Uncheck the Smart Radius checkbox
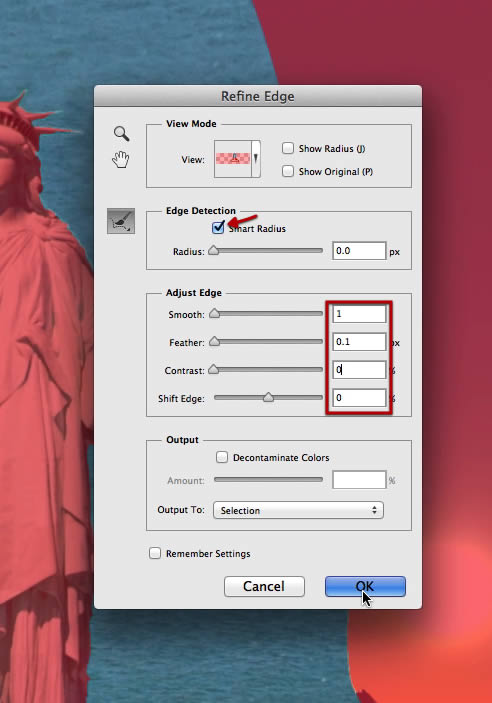Image resolution: width=492 pixels, height=703 pixels. click(218, 228)
